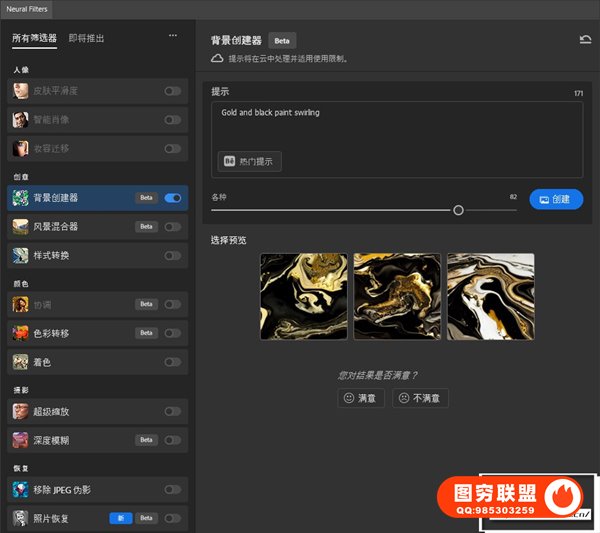The image size is (600, 533).
Task: Select the first gold and black preview thumbnail
Action: coord(303,297)
